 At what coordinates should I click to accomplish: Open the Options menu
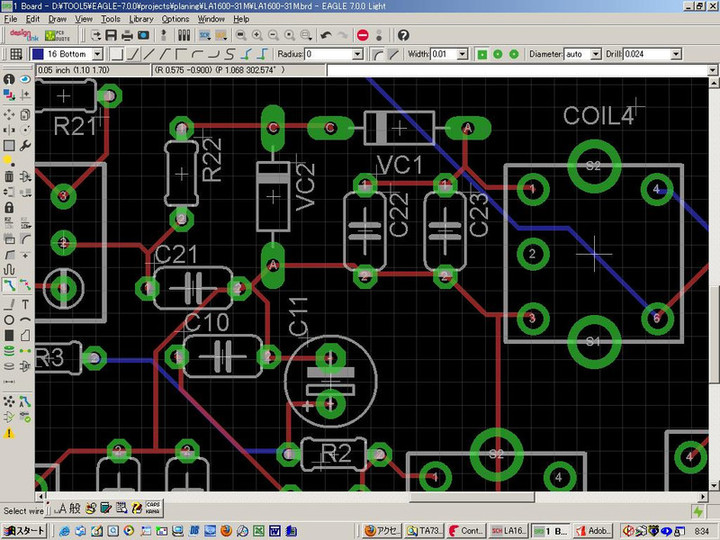(x=175, y=19)
